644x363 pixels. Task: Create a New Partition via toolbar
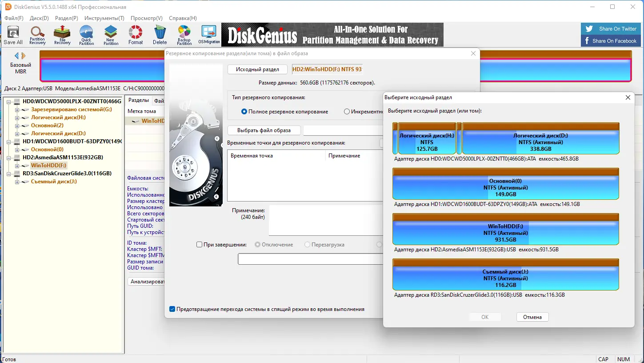tap(111, 35)
